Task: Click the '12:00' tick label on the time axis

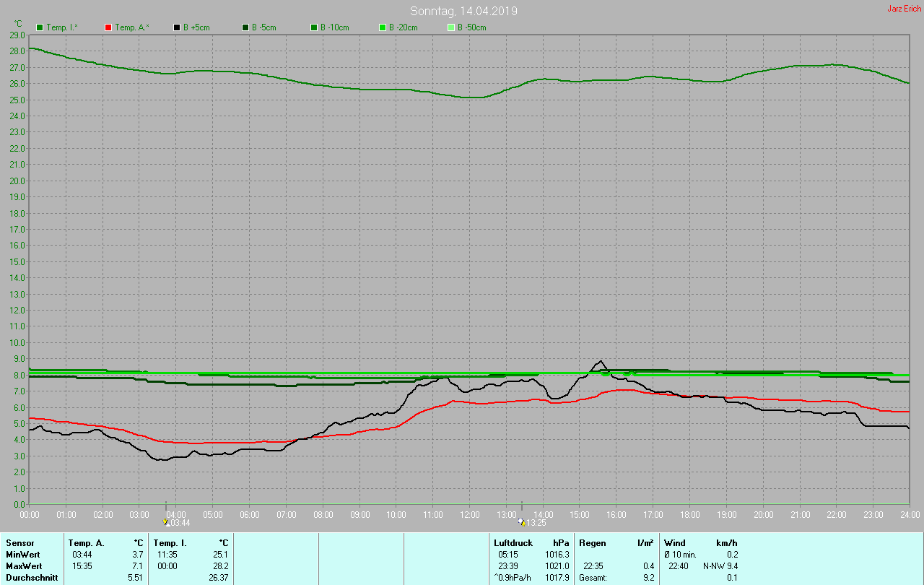Action: [470, 514]
